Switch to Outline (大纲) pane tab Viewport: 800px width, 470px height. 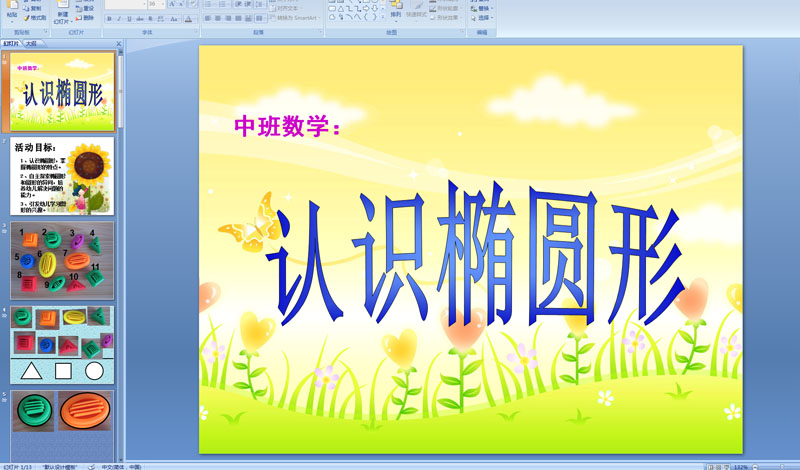[32, 44]
